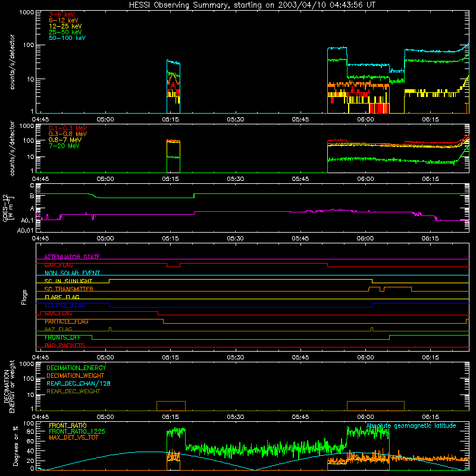This screenshot has width=476, height=476.
Task: Click the '0.1-0.3 MeV' legend label
Action: (x=68, y=128)
